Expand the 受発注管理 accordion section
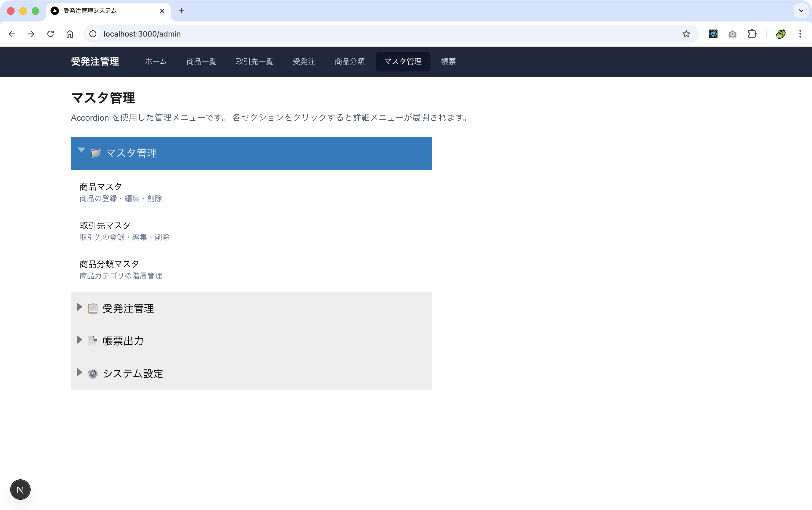Screen dimensions: 812x510 click(128, 308)
